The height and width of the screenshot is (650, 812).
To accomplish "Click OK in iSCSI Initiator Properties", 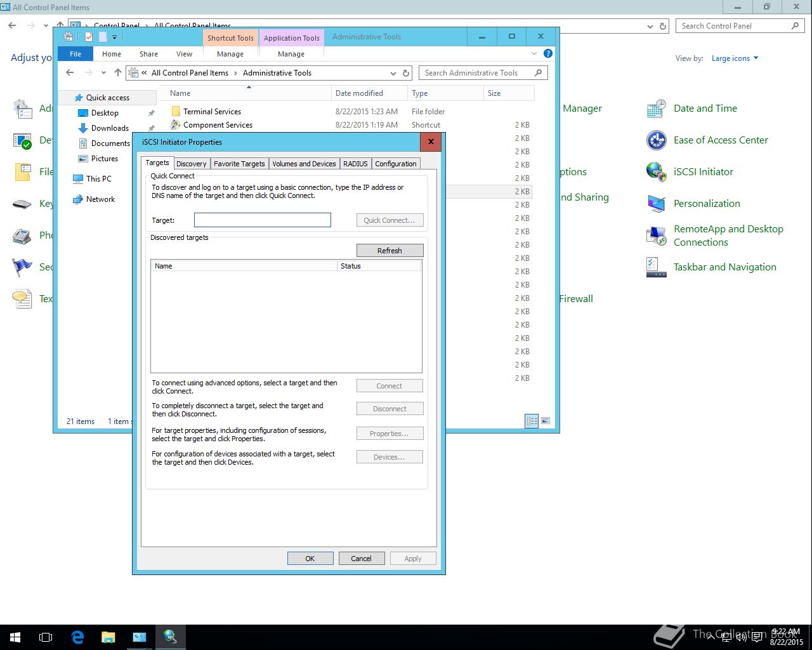I will click(x=310, y=559).
